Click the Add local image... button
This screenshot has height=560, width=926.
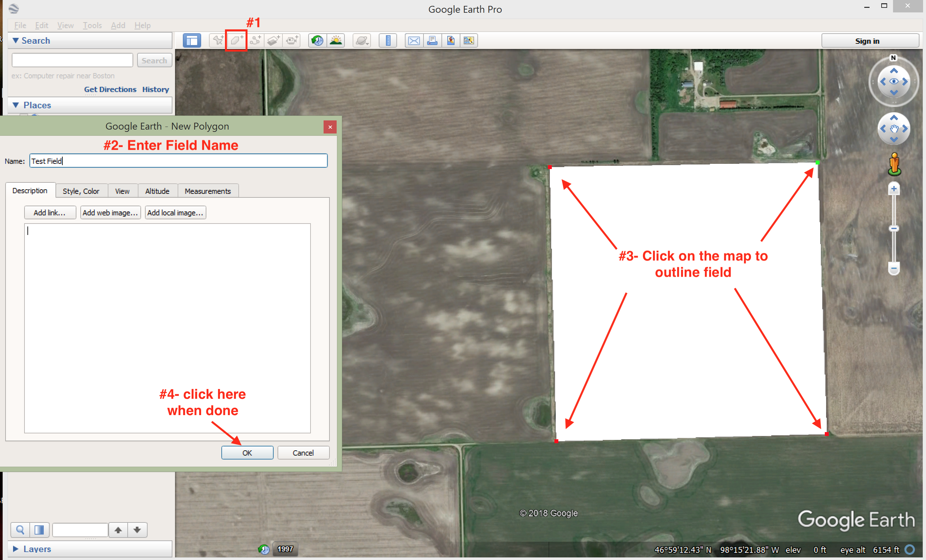click(176, 212)
